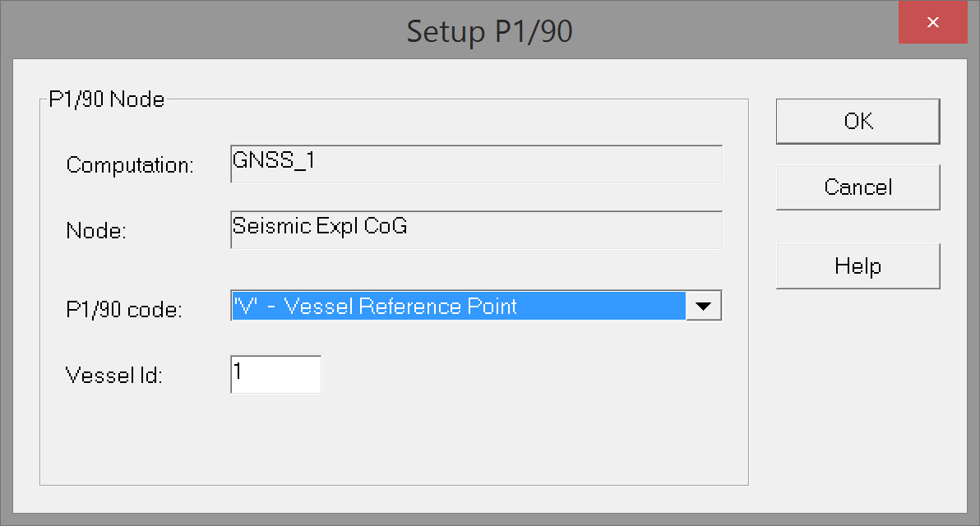Expand the P1/90 code dropdown arrow
This screenshot has height=526, width=980.
click(703, 306)
